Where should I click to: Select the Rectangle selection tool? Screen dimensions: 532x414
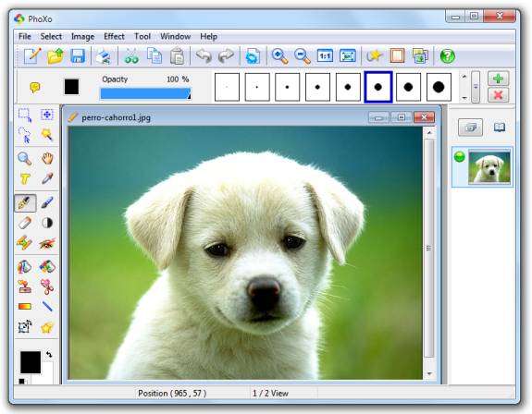click(x=25, y=116)
